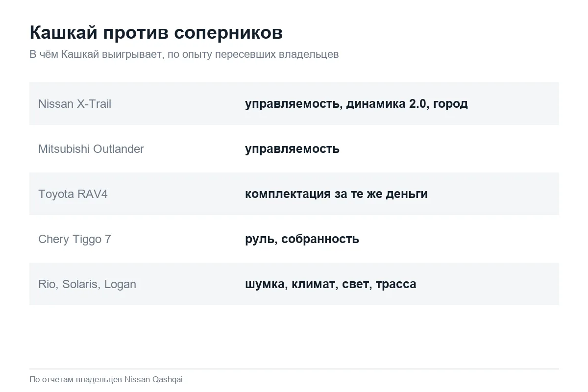Click footnote 'По отчётам владельцев Nissan Qashqai'
588x392 pixels.
tap(106, 379)
